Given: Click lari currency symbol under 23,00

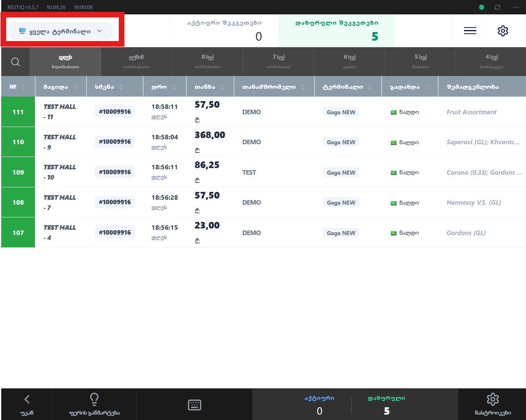Looking at the screenshot, I should 197,240.
